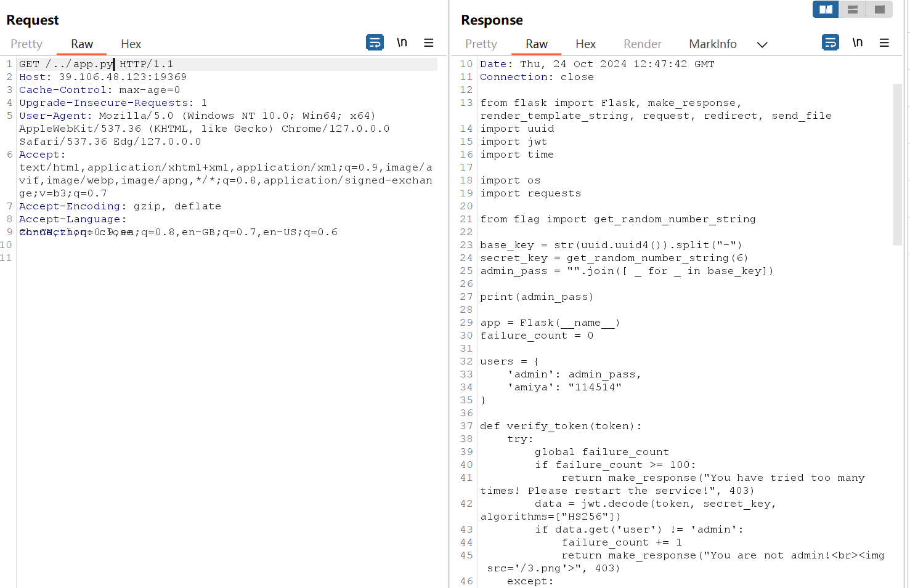Switch to top-bottom stacked layout view

pos(853,9)
